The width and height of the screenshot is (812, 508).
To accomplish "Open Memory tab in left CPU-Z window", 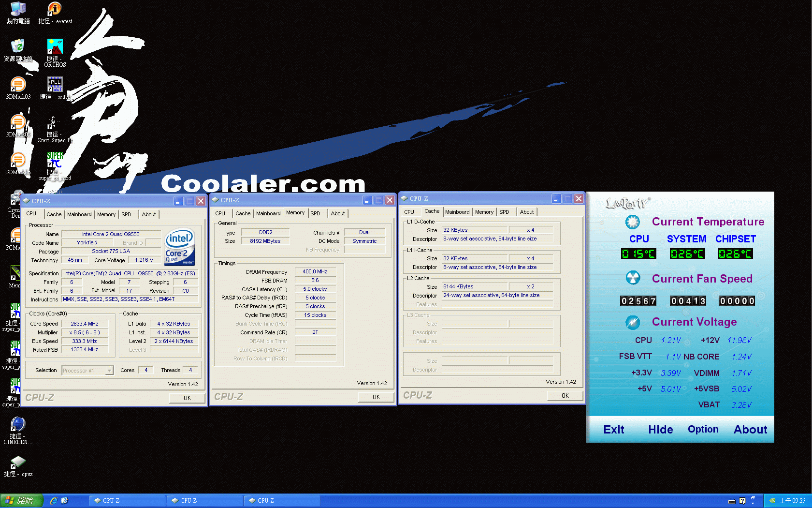I will pos(106,214).
